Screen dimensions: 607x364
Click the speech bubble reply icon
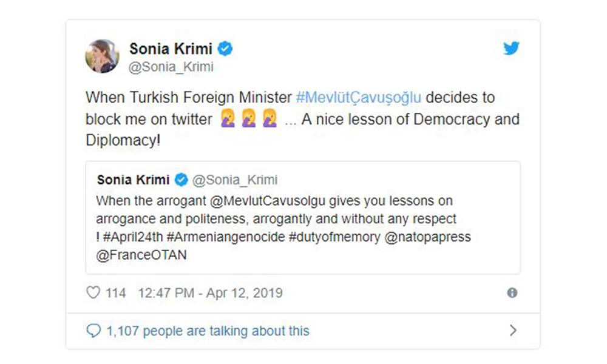coord(93,331)
